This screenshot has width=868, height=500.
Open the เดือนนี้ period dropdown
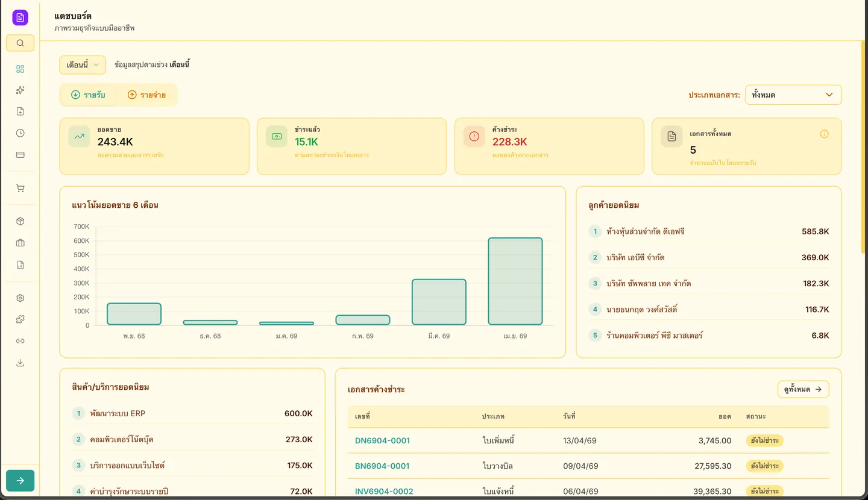(82, 64)
